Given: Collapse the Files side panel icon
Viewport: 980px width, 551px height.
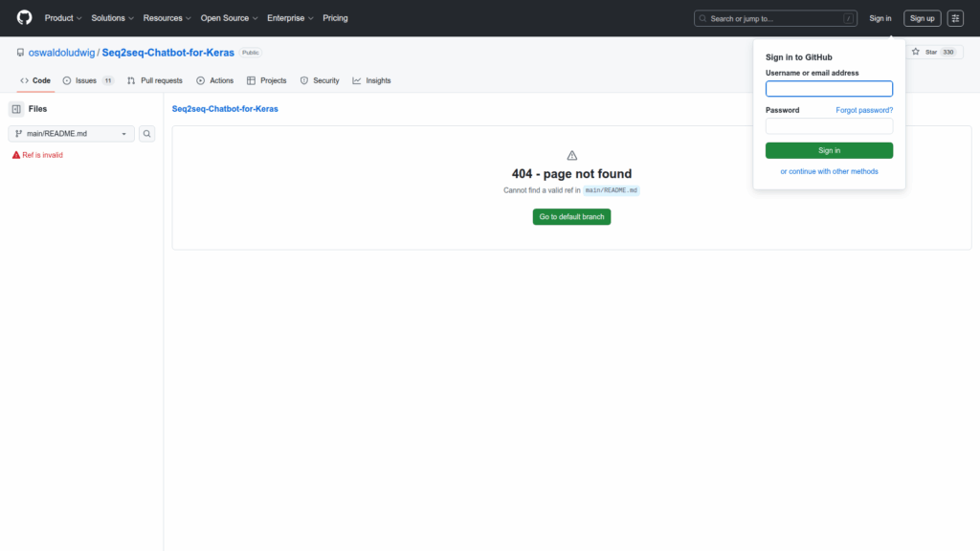Looking at the screenshot, I should tap(16, 109).
